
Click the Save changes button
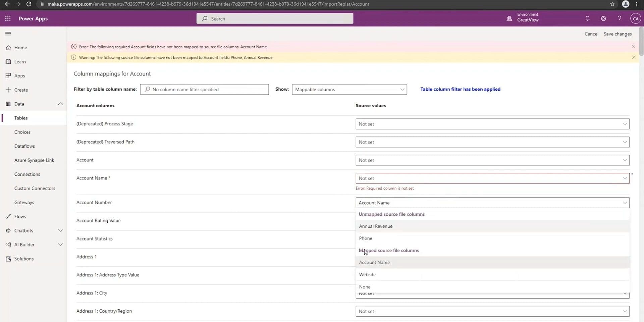(x=618, y=34)
